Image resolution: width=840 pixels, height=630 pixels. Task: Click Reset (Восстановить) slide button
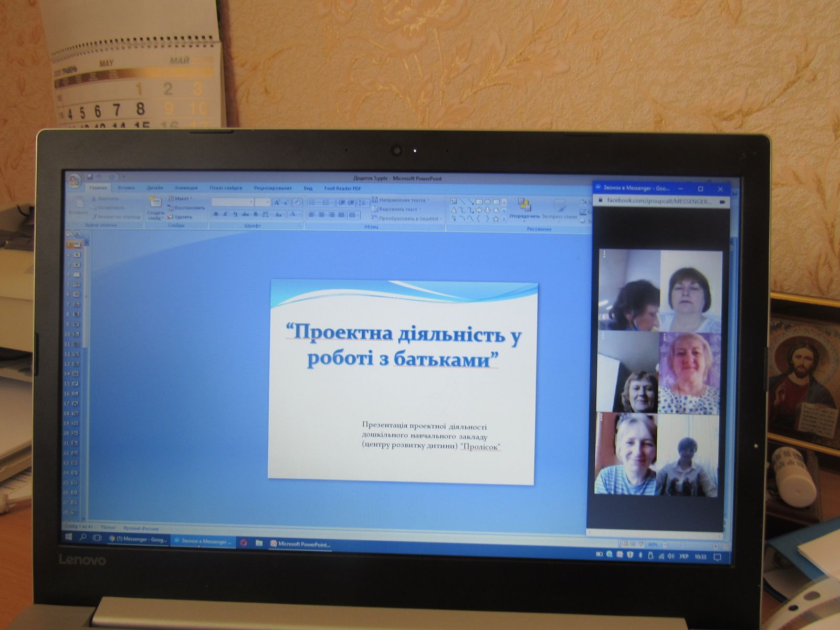[x=186, y=208]
